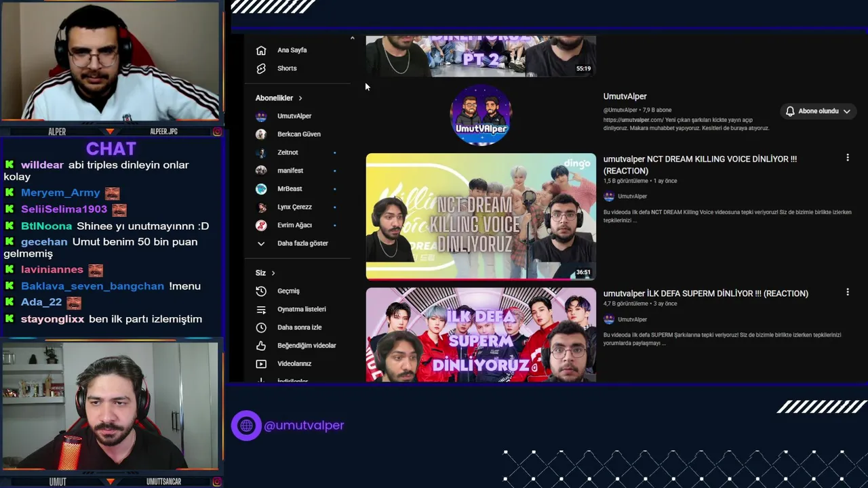Screen dimensions: 868x488
Task: Click UmutvAlper subscription name in sidebar
Action: pos(294,116)
